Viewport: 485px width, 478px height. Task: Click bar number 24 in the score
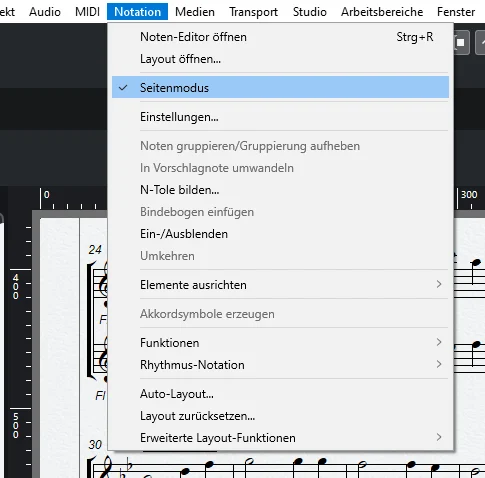coord(95,250)
